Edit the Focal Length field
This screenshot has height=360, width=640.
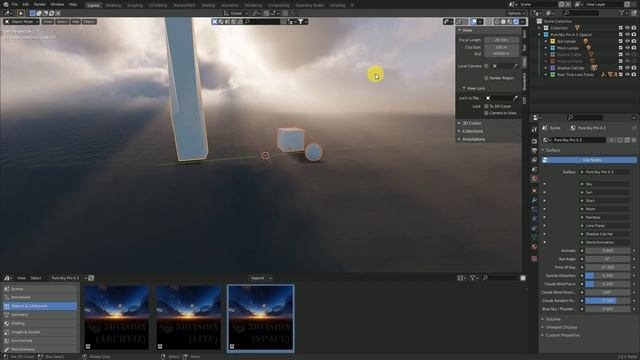tap(502, 40)
